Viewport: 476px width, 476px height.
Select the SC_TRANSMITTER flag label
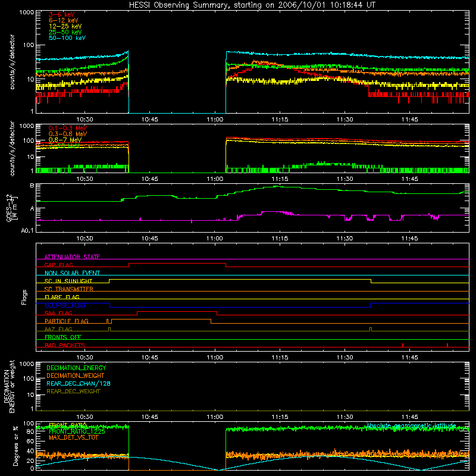69,289
